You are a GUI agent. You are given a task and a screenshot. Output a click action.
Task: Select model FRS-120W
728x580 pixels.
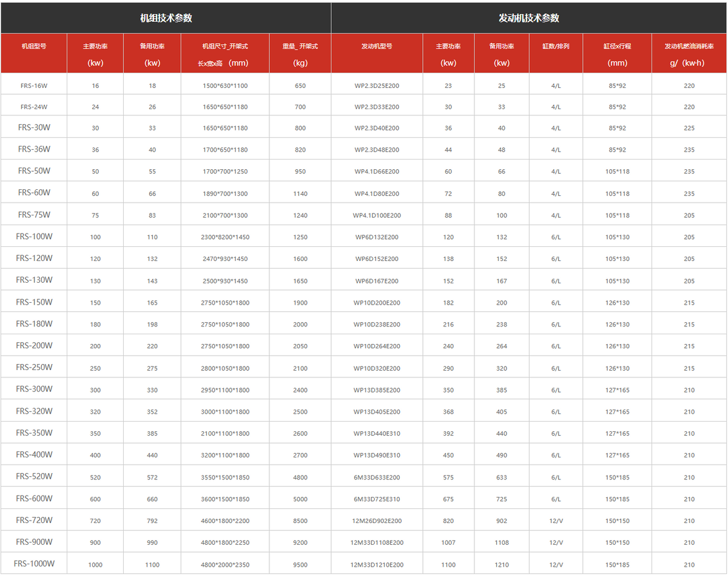[x=34, y=258]
